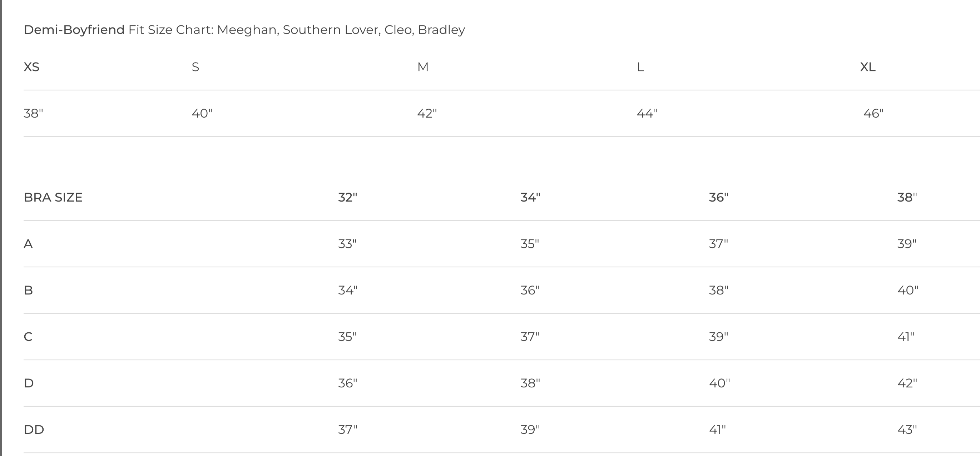Click the 46" measurement under XL
This screenshot has height=456, width=980.
873,113
